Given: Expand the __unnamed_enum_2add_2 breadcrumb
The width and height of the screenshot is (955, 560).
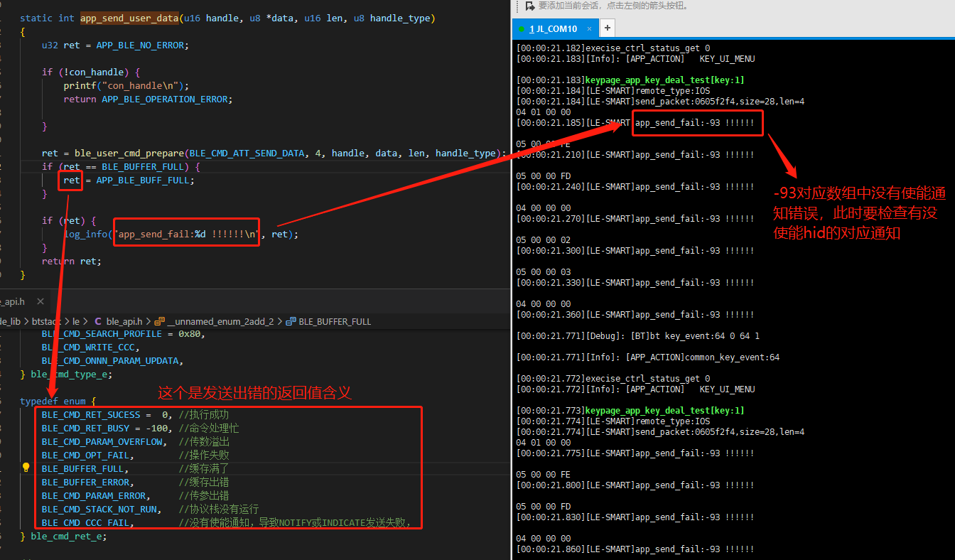Looking at the screenshot, I should [220, 321].
